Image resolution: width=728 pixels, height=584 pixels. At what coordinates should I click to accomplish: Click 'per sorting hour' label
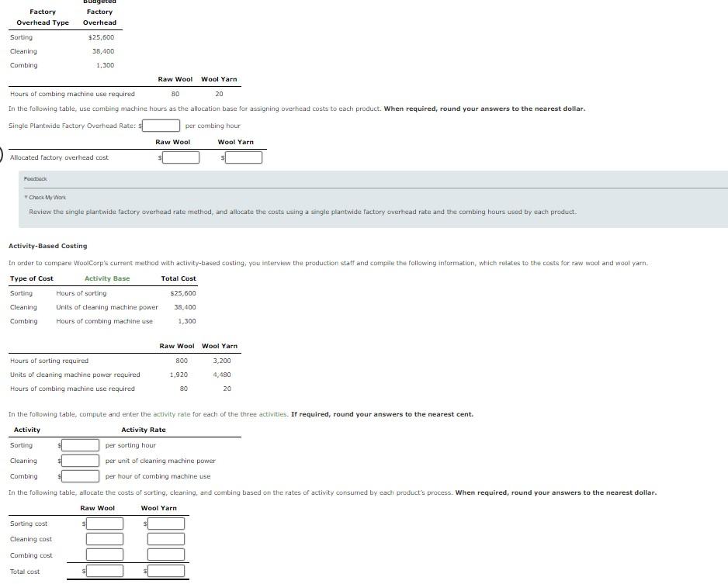pos(130,445)
